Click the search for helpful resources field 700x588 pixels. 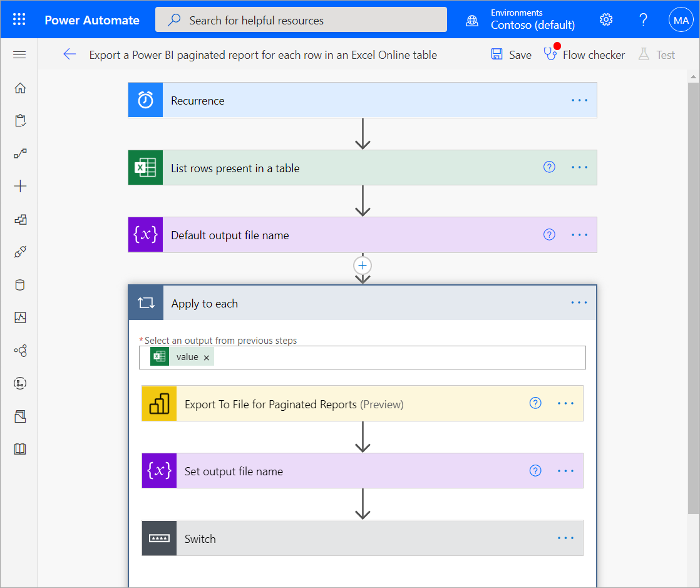click(301, 19)
